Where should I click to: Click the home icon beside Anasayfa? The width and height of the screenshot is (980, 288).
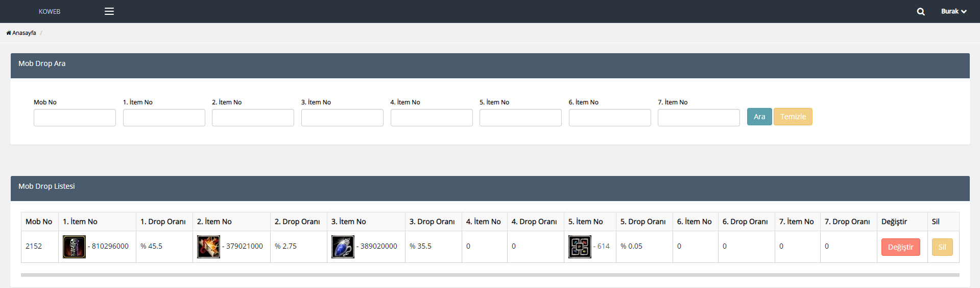(x=9, y=33)
